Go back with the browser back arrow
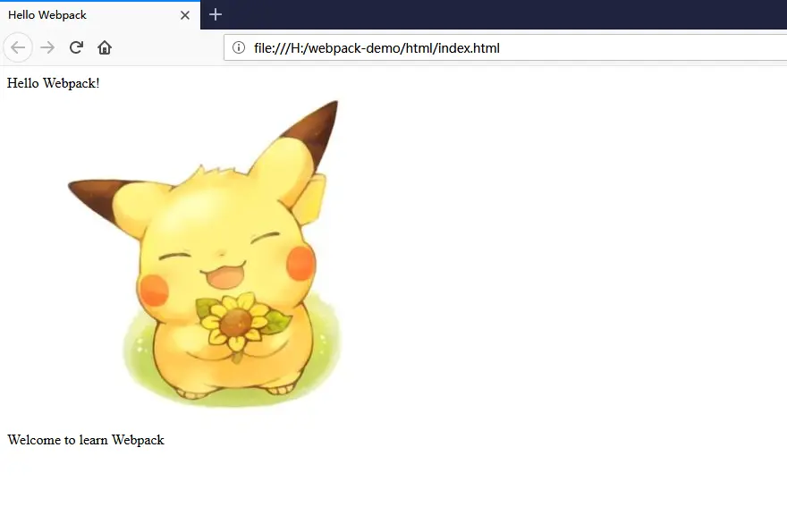Screen dimensions: 787x532 (18, 47)
